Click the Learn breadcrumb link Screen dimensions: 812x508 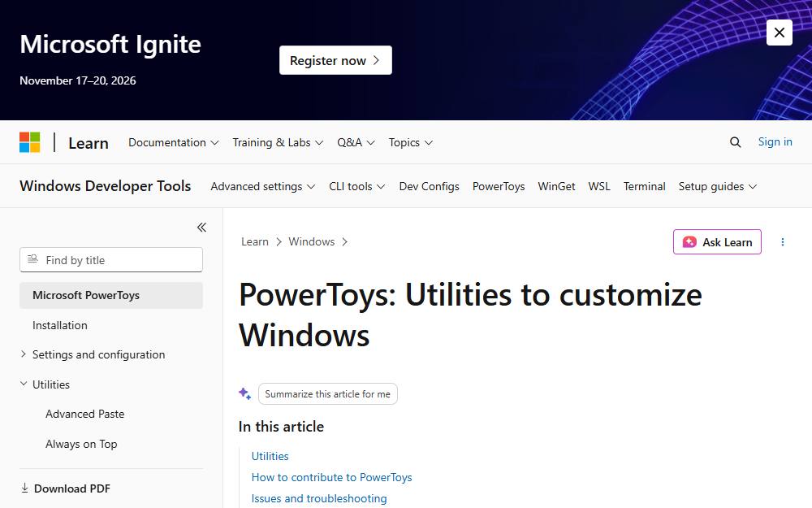255,241
